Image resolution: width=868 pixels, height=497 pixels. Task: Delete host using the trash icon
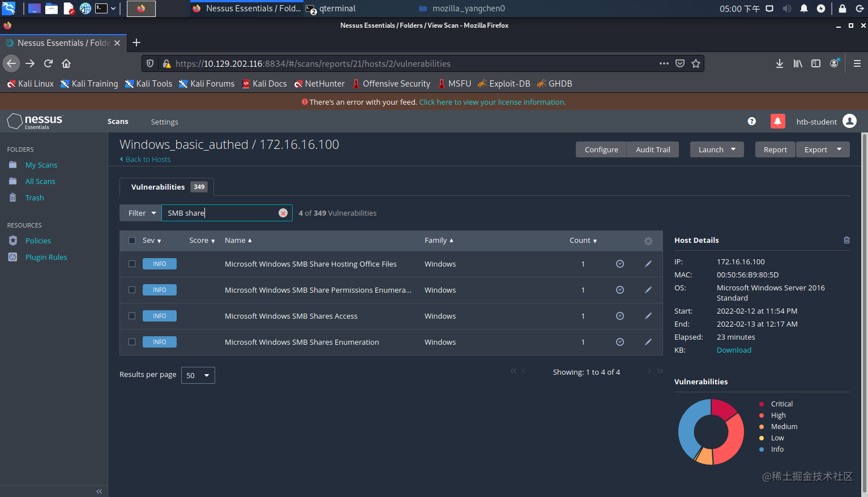846,240
